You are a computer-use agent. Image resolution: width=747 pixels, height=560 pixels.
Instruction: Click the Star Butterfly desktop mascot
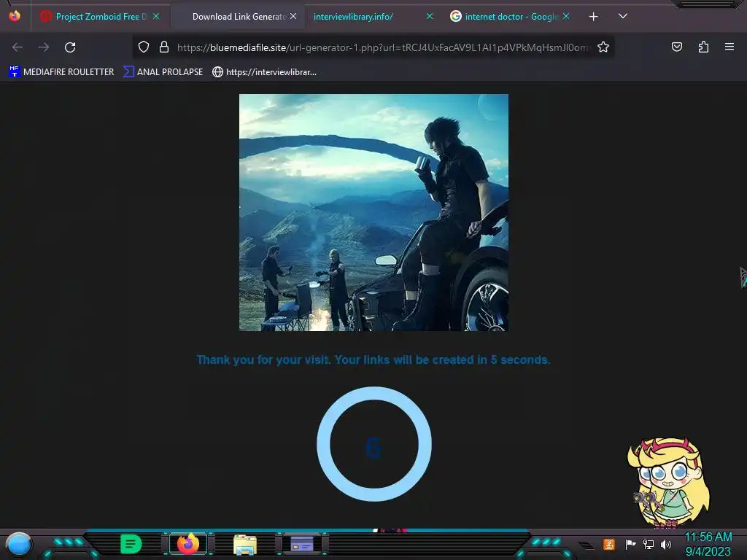(x=669, y=483)
